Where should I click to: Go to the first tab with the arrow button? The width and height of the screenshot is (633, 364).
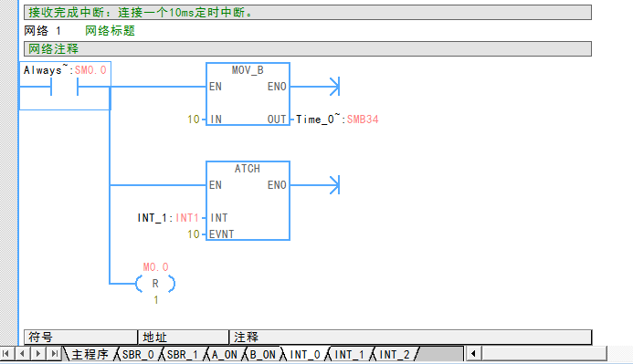pyautogui.click(x=6, y=354)
